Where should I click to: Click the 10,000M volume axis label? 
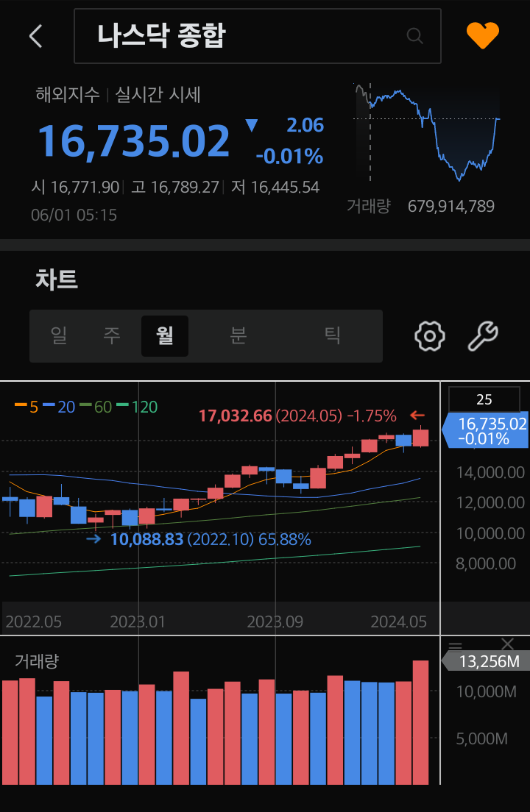click(x=486, y=692)
